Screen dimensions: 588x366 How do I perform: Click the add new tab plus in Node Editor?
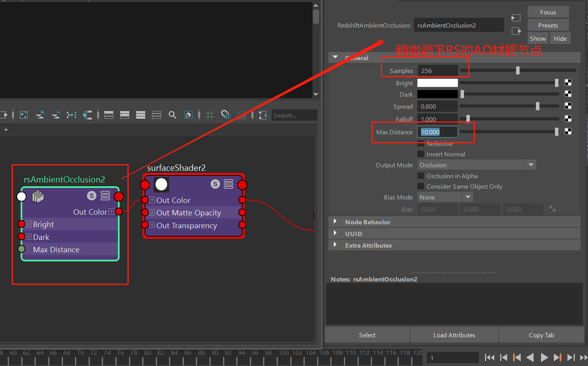click(6, 130)
